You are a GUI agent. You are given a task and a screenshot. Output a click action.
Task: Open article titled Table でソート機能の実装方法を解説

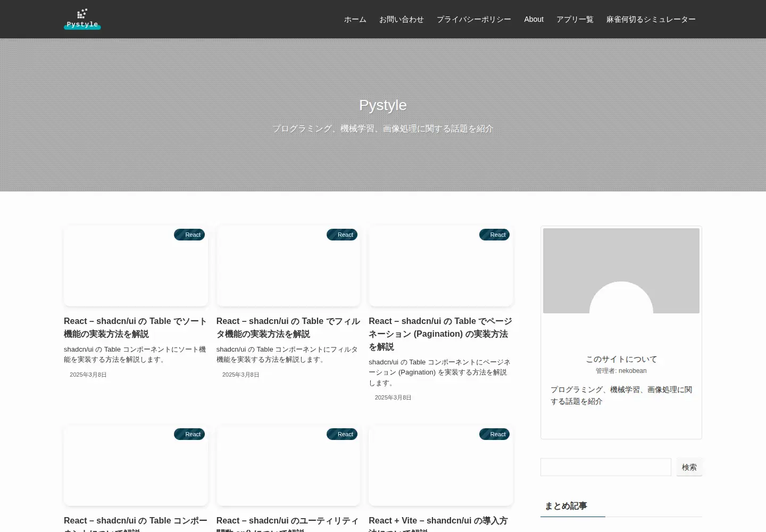click(136, 328)
